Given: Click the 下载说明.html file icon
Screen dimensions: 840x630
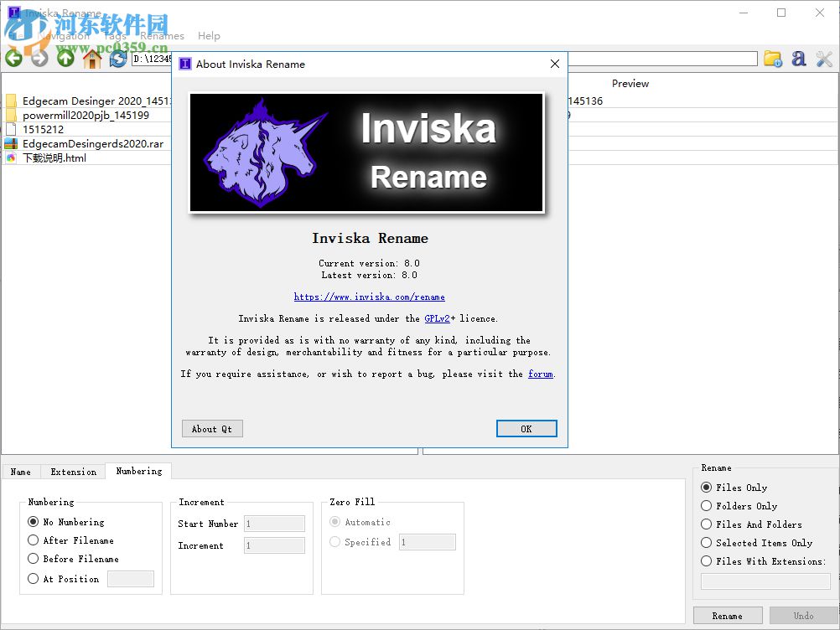Looking at the screenshot, I should click(x=12, y=157).
